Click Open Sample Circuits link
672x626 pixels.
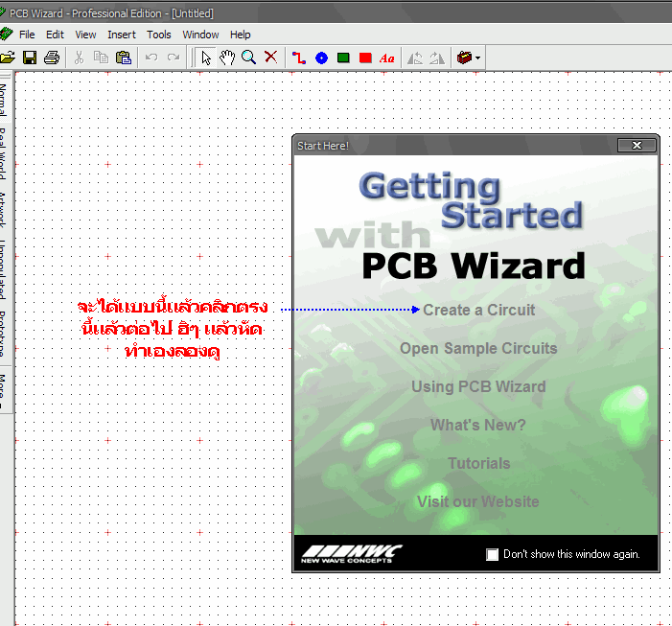click(x=478, y=348)
